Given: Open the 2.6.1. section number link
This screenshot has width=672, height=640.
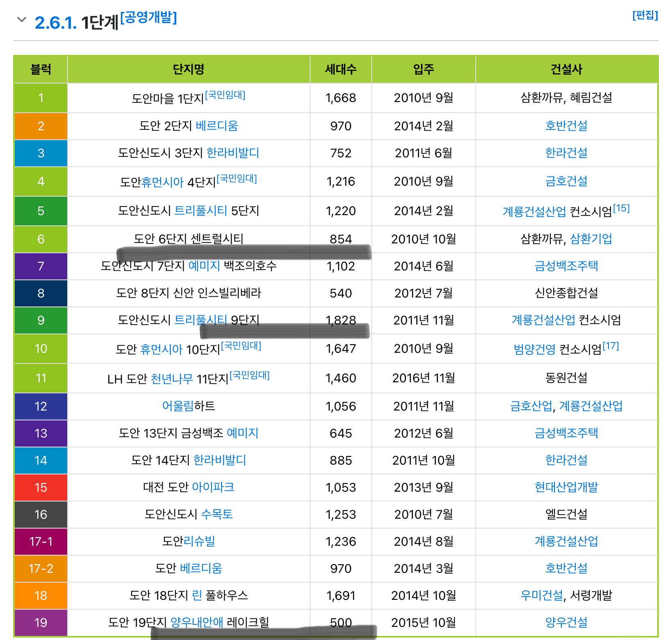Looking at the screenshot, I should pyautogui.click(x=56, y=23).
